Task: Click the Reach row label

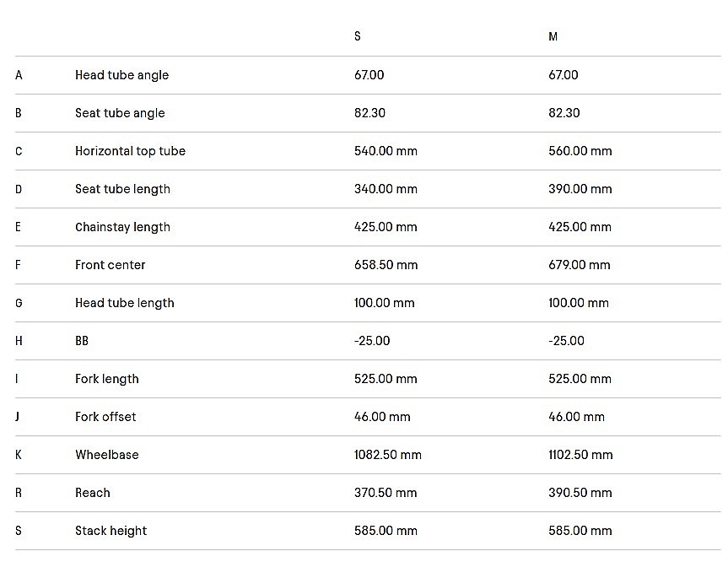Action: coord(92,493)
